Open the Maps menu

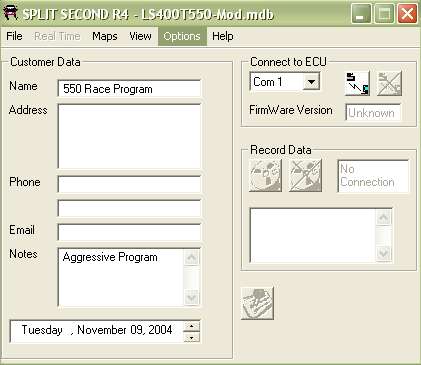(105, 36)
